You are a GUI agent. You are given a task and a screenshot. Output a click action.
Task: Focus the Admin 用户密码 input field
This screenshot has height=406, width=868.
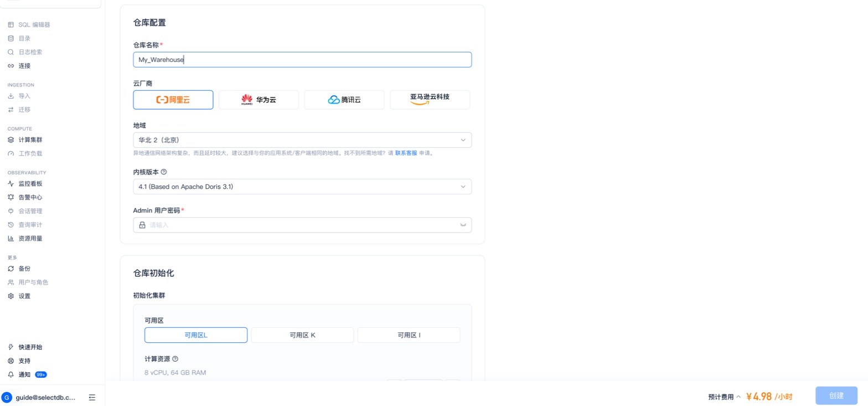pos(302,225)
